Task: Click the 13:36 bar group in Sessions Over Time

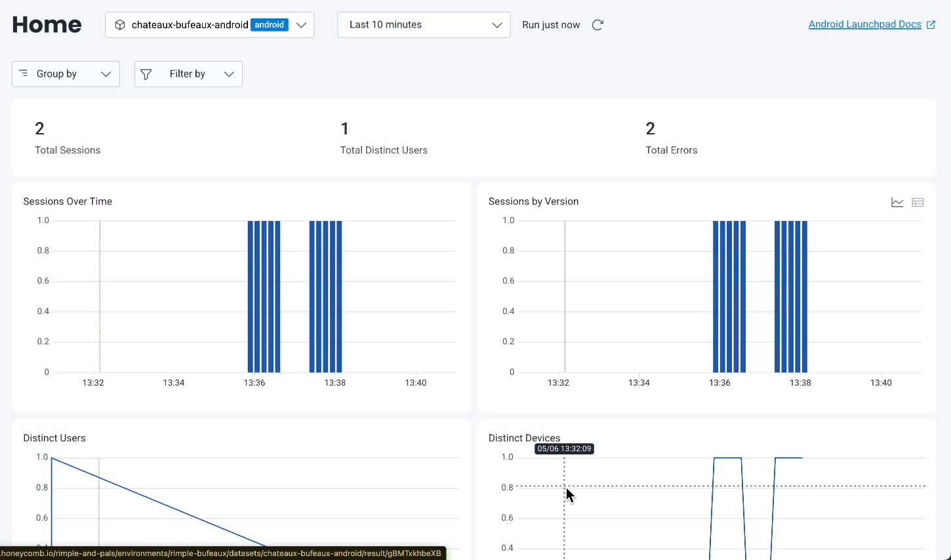Action: pos(264,296)
